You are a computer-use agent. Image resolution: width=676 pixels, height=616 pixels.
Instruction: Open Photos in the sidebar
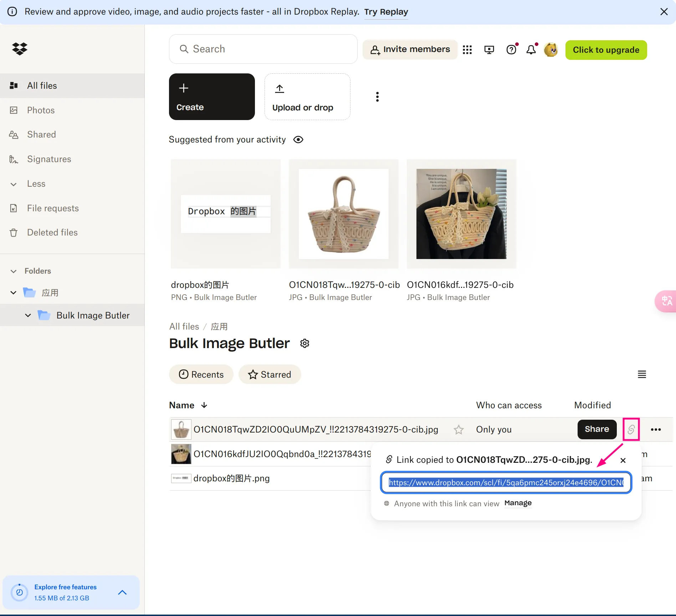click(41, 110)
